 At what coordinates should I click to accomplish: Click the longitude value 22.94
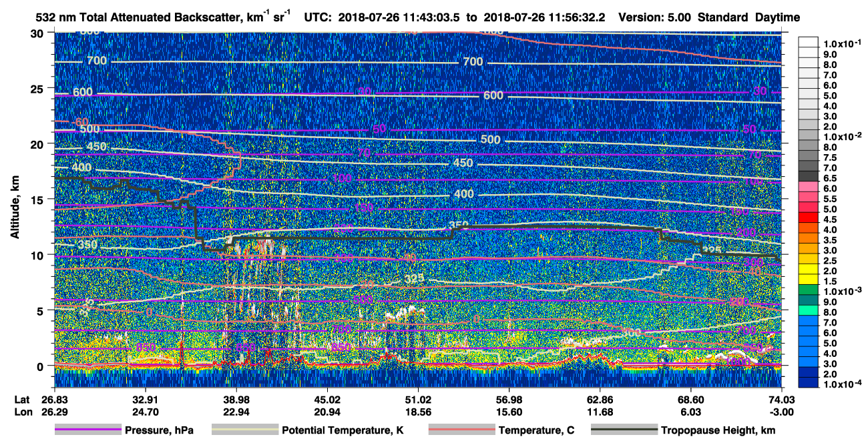[236, 412]
